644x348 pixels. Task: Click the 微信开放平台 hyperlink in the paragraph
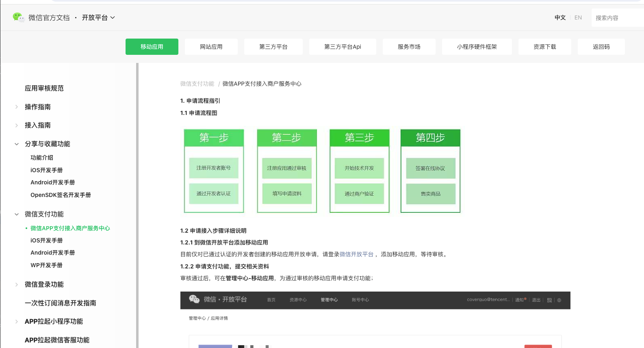356,254
